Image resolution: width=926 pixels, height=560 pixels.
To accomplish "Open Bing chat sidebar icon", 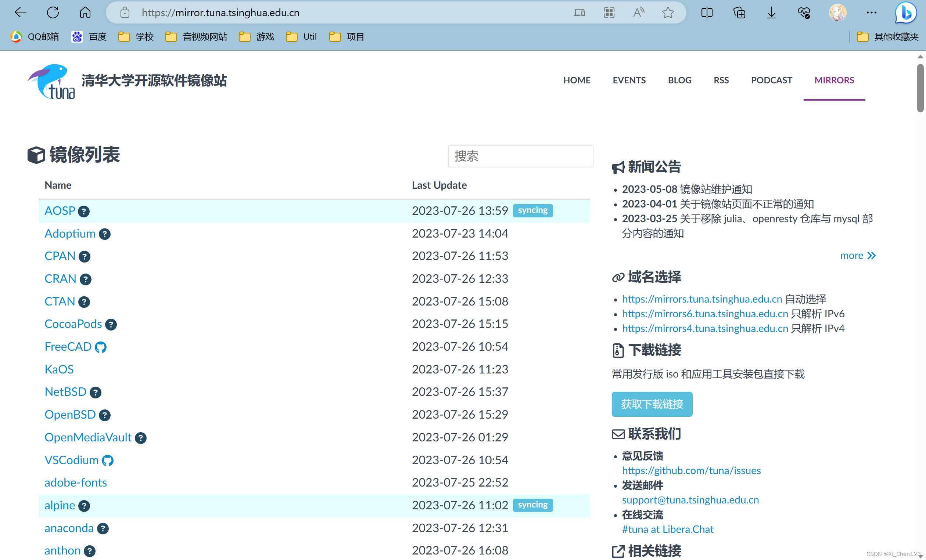I will [x=906, y=13].
